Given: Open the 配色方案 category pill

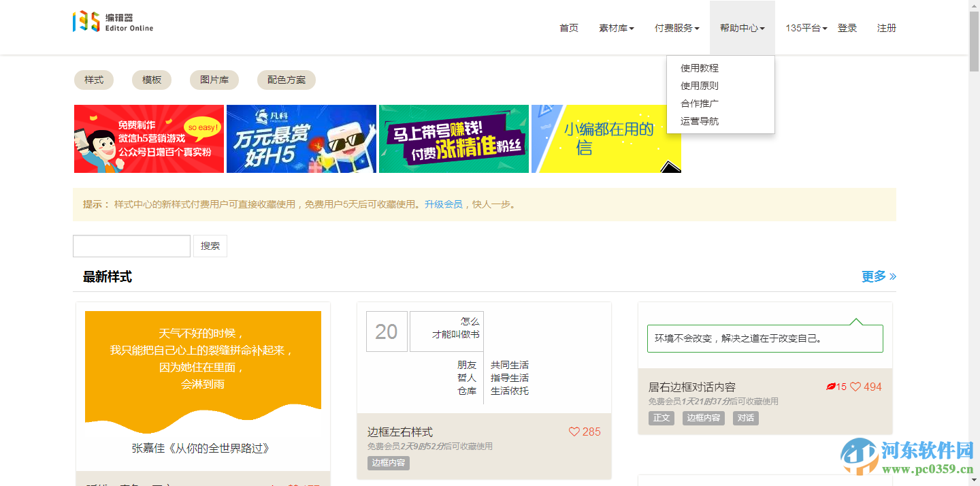Looking at the screenshot, I should (287, 80).
